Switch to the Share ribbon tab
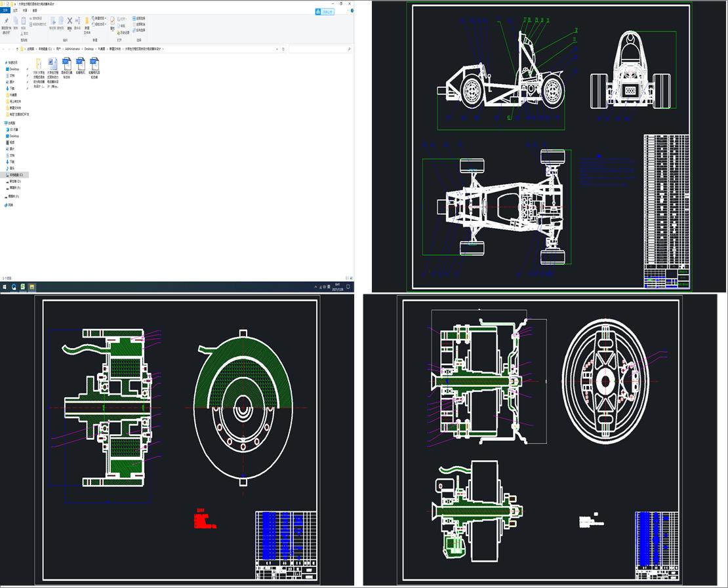728x588 pixels. click(x=25, y=10)
